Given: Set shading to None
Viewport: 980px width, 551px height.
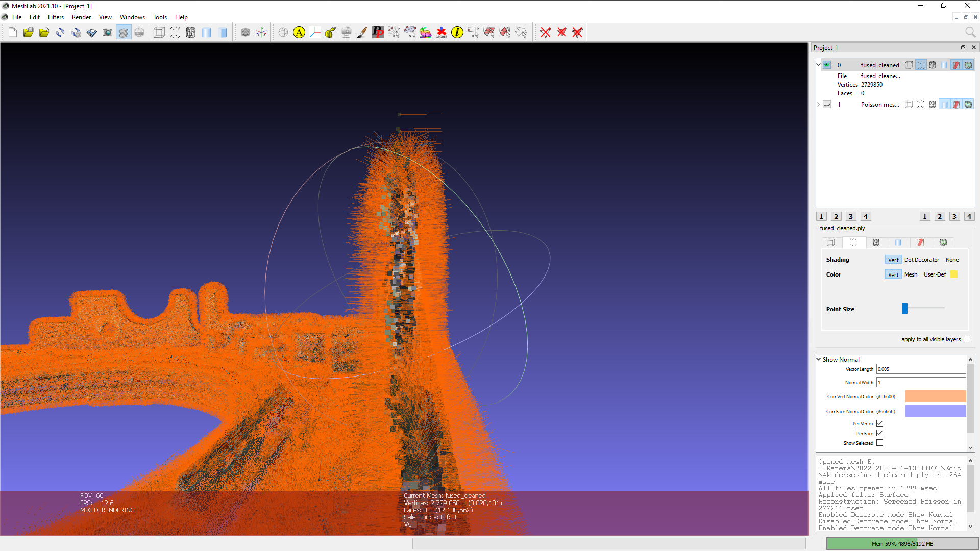Looking at the screenshot, I should (952, 260).
